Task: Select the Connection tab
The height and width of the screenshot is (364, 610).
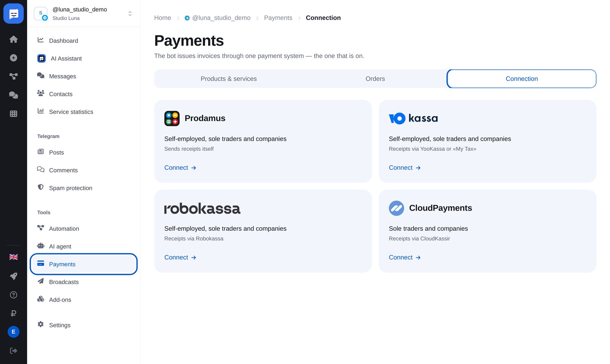Action: pos(522,79)
